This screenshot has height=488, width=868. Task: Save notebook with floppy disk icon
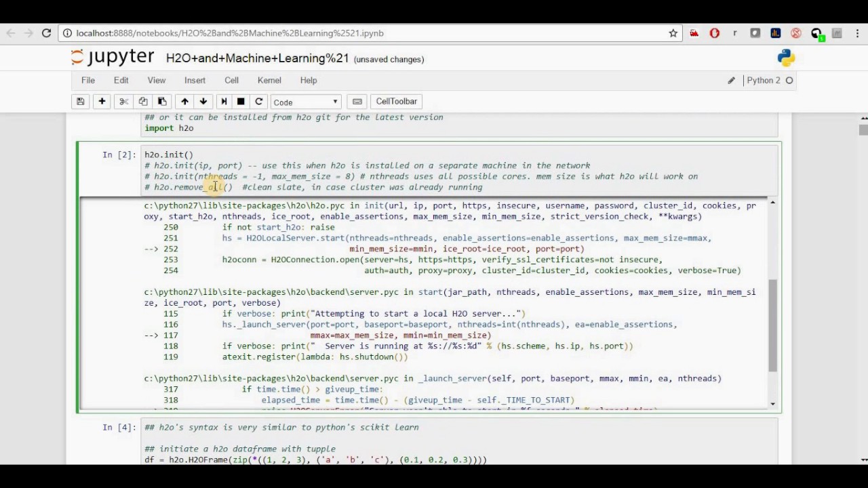tap(80, 102)
